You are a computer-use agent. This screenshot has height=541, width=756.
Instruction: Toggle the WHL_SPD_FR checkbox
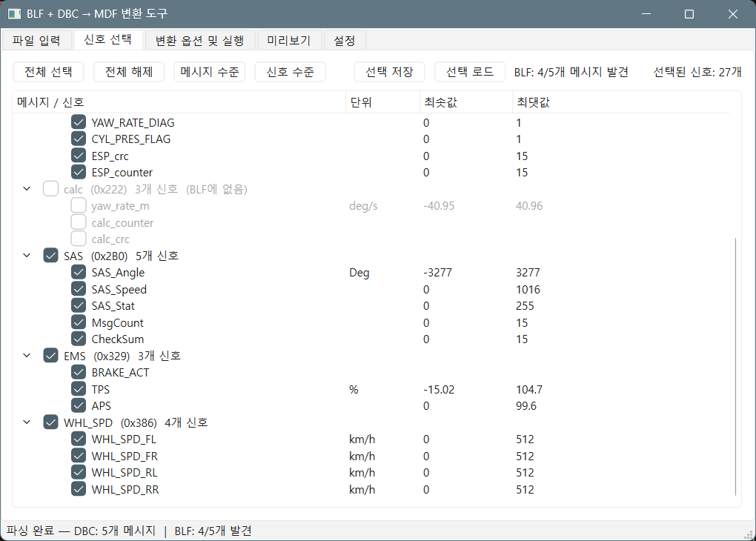pos(79,456)
